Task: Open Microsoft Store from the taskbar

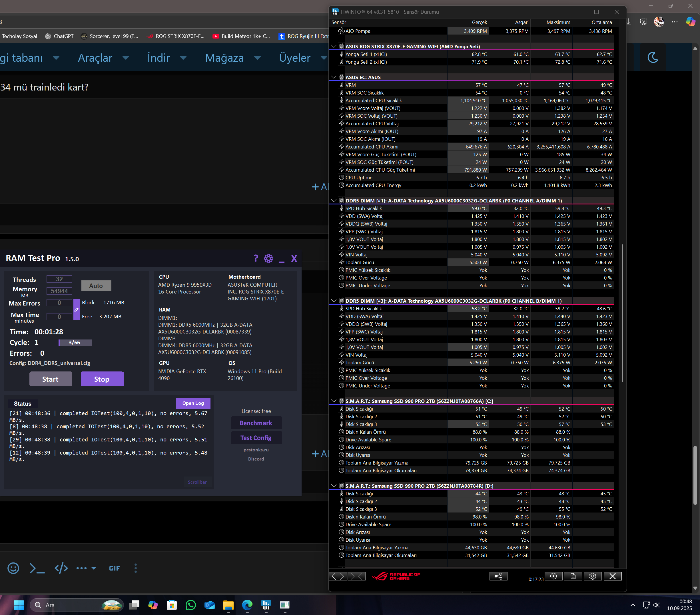Action: coord(172,605)
